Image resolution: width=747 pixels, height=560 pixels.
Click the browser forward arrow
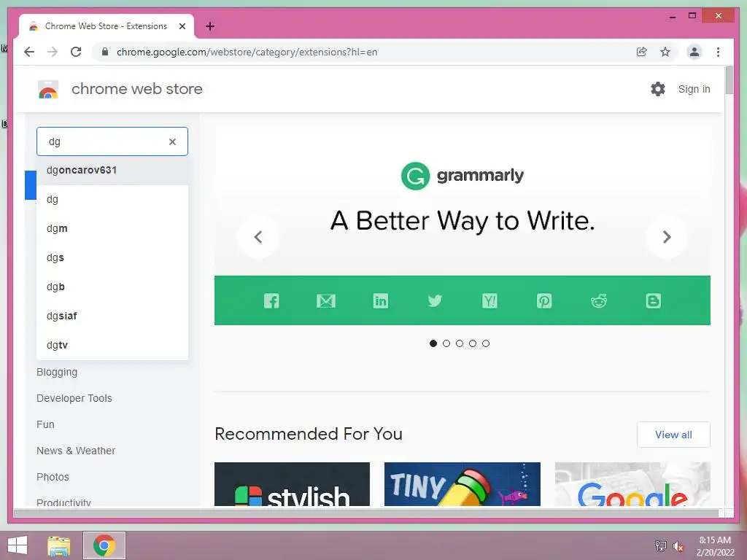pos(53,52)
